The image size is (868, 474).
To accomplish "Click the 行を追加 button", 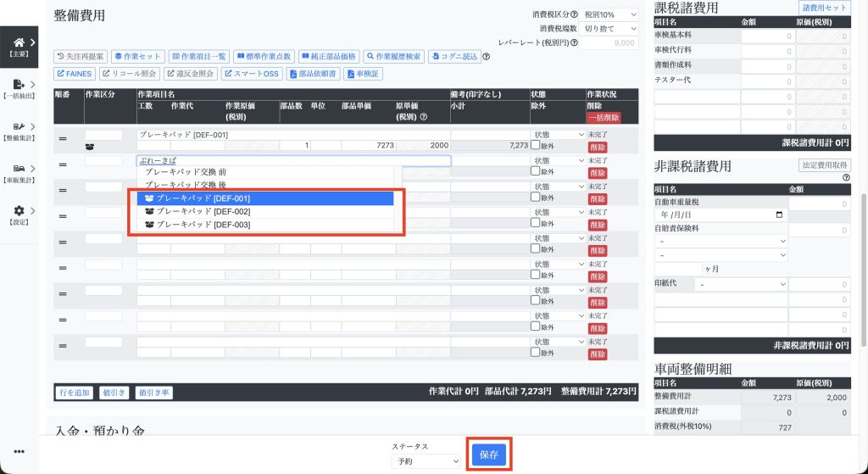I will (x=75, y=393).
